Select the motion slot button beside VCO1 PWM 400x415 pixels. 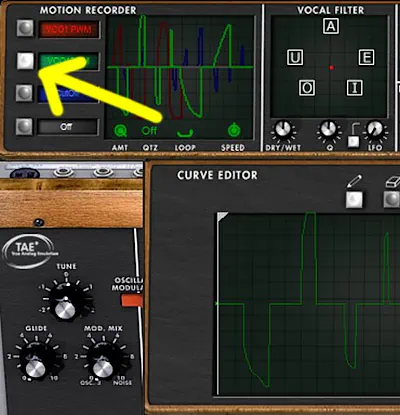tap(25, 28)
